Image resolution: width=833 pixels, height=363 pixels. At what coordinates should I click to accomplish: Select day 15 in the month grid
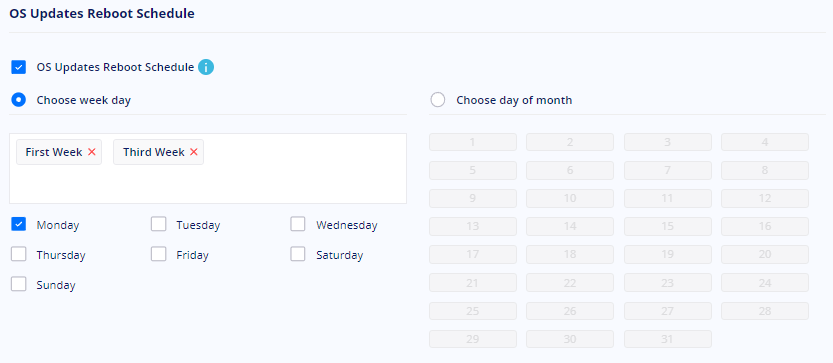click(x=668, y=226)
